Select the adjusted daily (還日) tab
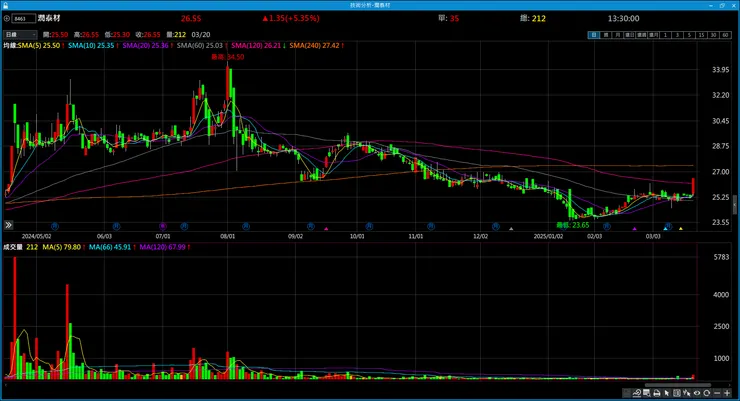This screenshot has width=740, height=401. pos(630,35)
